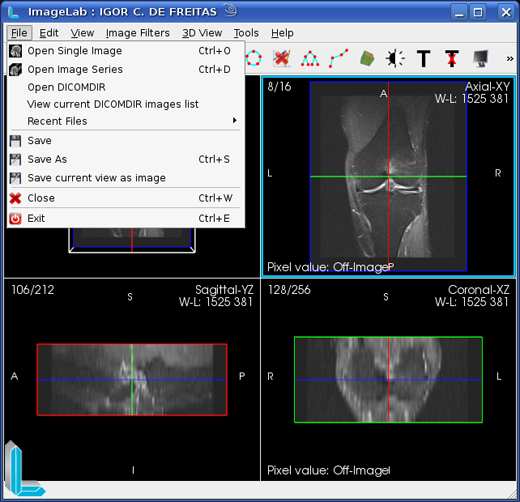The width and height of the screenshot is (520, 502).
Task: Click the green 3D cube tool
Action: tap(367, 58)
